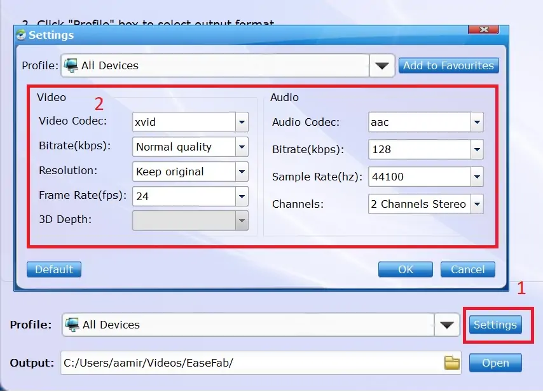Image resolution: width=543 pixels, height=392 pixels.
Task: Reset settings with Default button
Action: coord(54,269)
